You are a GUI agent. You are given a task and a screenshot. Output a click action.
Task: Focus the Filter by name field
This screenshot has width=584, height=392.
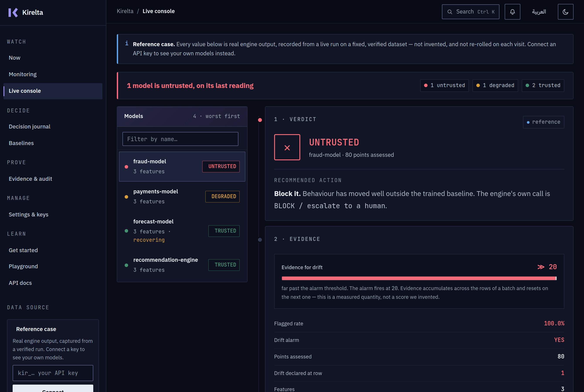[180, 139]
